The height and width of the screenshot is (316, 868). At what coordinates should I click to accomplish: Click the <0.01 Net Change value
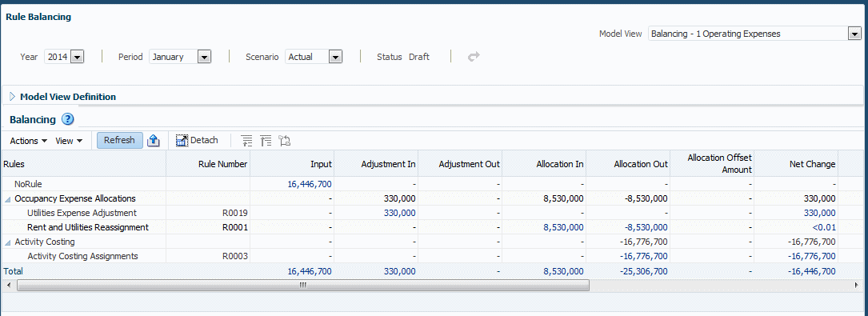(x=824, y=227)
